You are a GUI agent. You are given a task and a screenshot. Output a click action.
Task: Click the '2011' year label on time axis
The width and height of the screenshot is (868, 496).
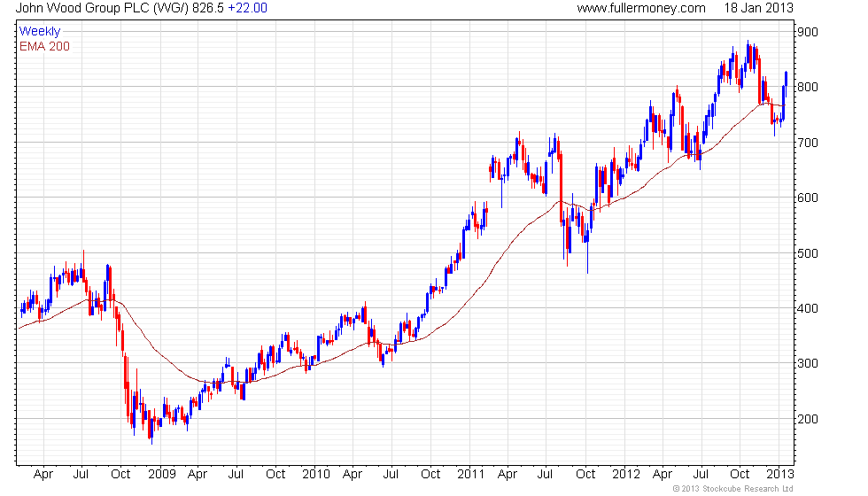[x=470, y=475]
